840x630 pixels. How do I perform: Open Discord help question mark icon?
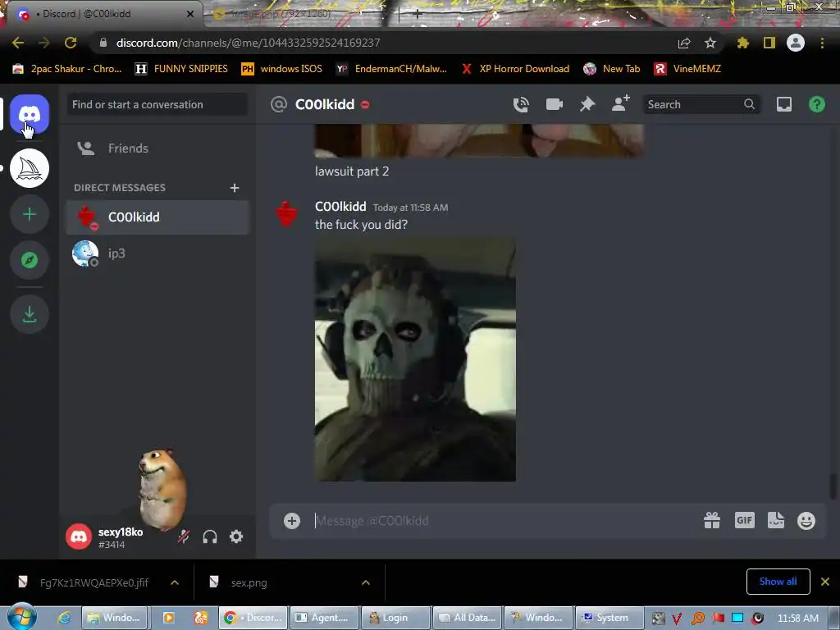click(x=816, y=104)
